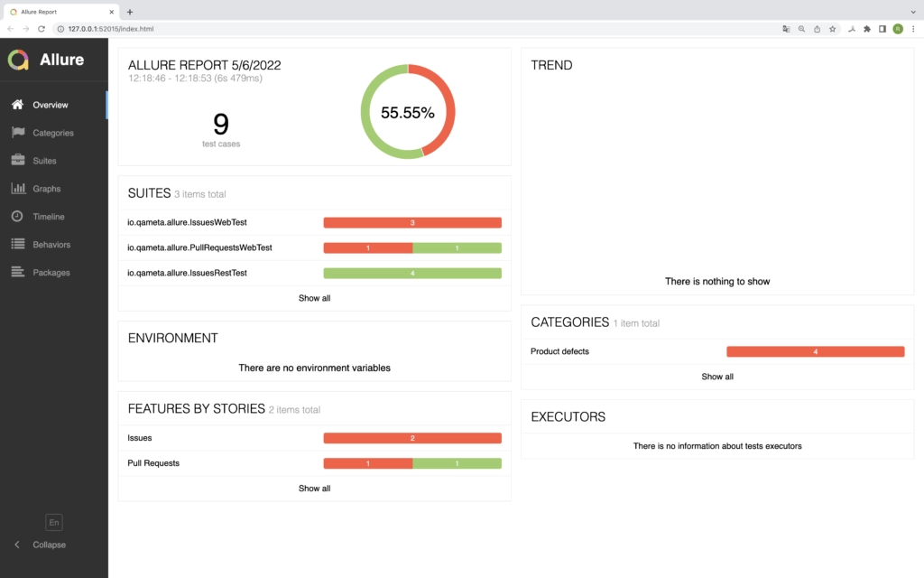Open the Categories flag icon in sidebar

tap(20, 133)
